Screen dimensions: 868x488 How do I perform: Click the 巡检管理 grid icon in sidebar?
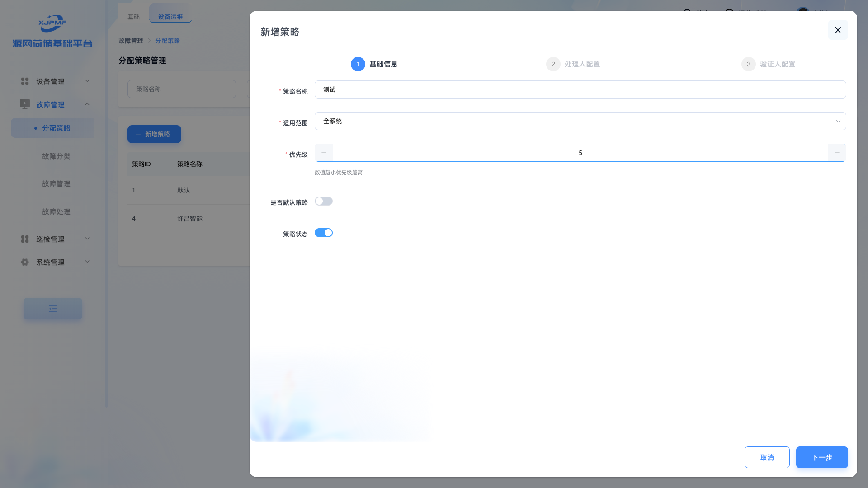coord(25,239)
